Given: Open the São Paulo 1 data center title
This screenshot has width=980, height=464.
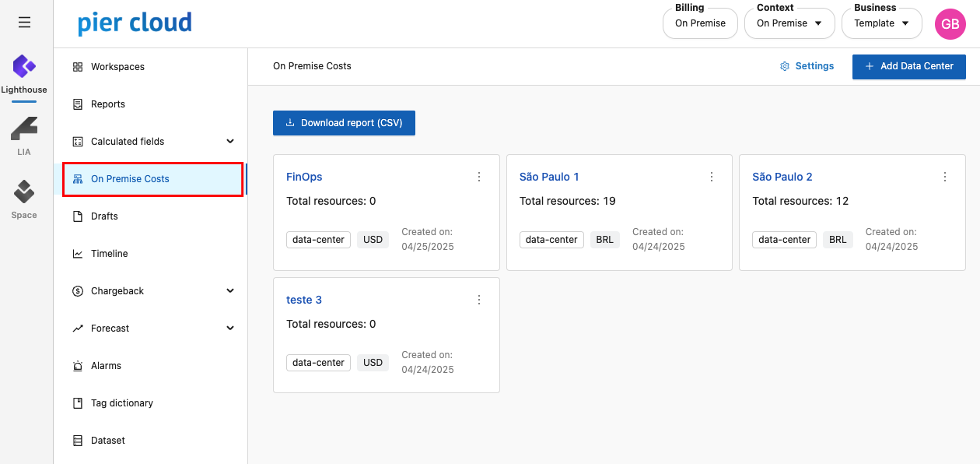Looking at the screenshot, I should coord(549,177).
